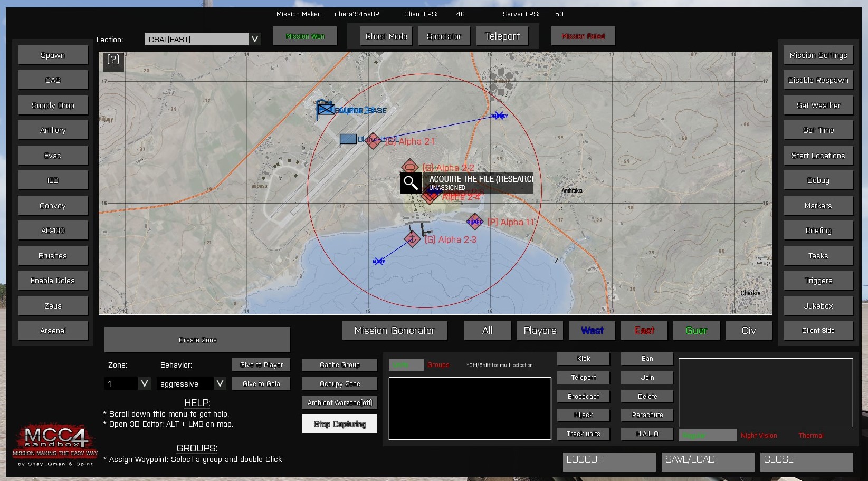This screenshot has width=868, height=481.
Task: Open Mission Settings
Action: tap(818, 55)
